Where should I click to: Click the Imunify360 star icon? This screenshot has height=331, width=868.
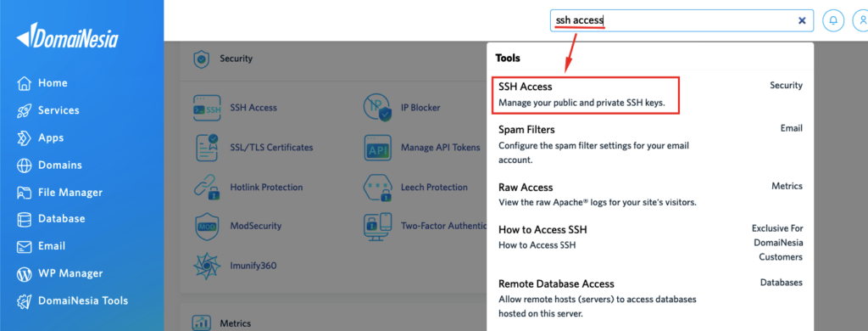pyautogui.click(x=207, y=266)
